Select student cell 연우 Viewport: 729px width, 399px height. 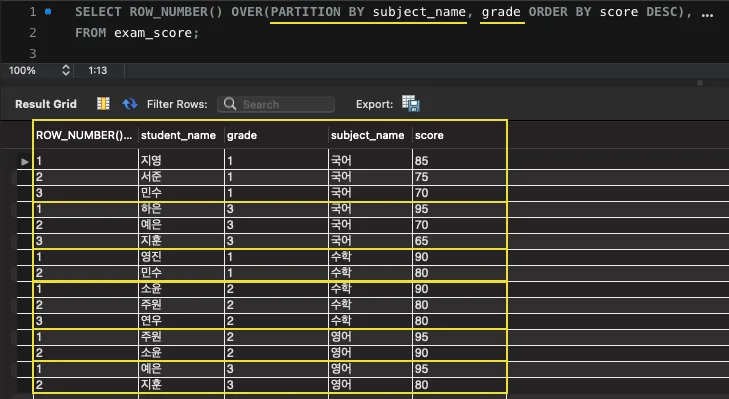(181, 321)
